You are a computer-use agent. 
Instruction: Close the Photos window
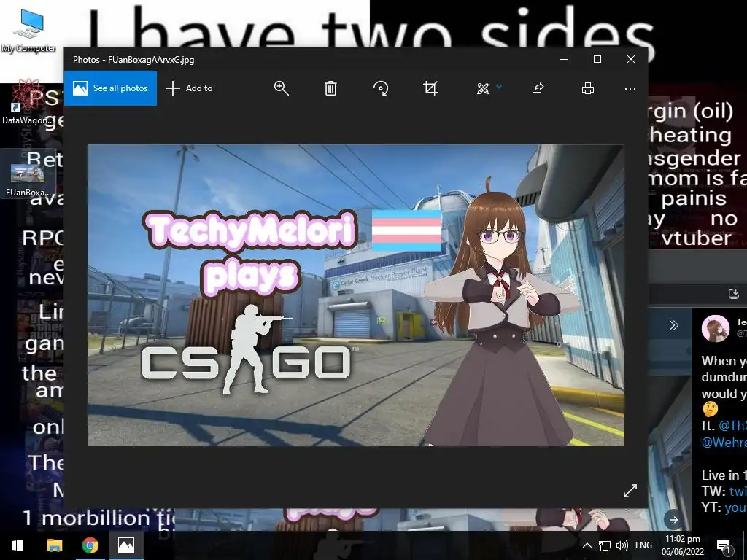tap(631, 59)
